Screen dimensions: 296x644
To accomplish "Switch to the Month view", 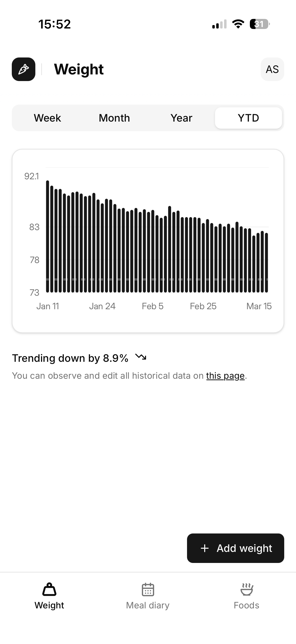I will pos(114,118).
